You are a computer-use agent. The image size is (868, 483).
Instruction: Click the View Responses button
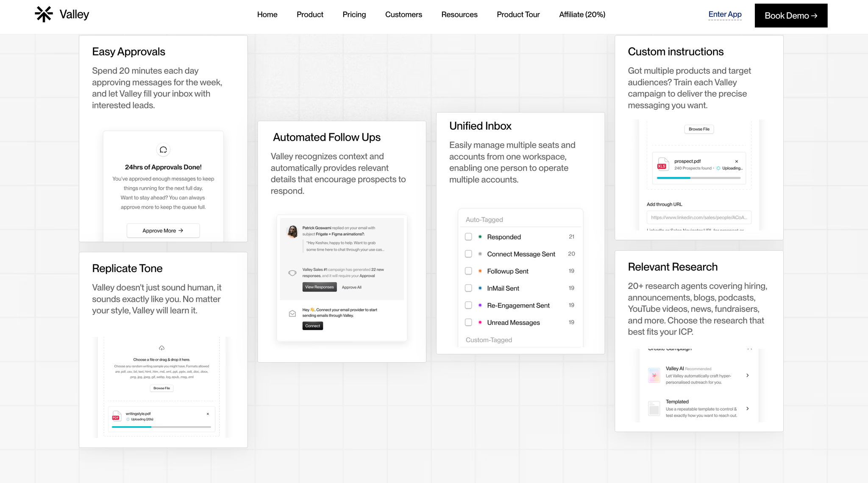[320, 287]
